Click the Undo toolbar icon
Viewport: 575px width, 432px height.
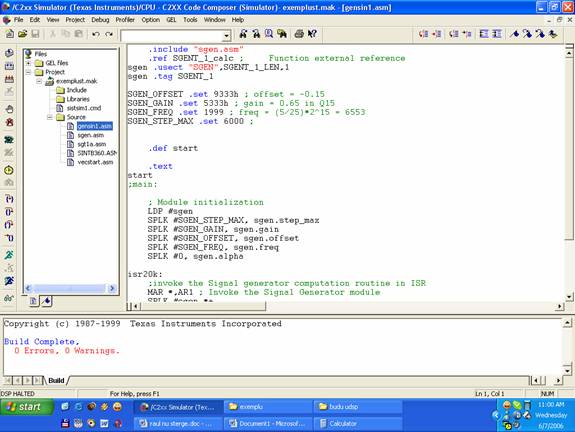[x=96, y=34]
